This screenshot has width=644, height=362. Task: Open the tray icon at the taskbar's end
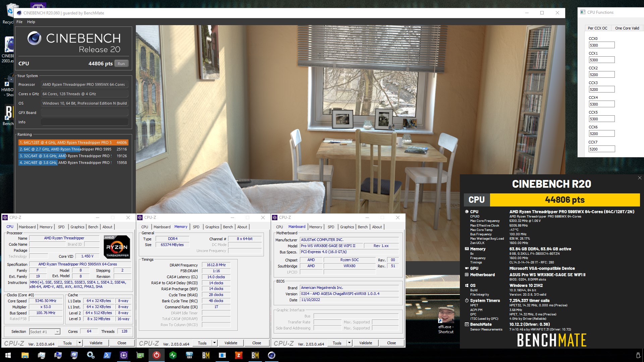pyautogui.click(x=638, y=355)
